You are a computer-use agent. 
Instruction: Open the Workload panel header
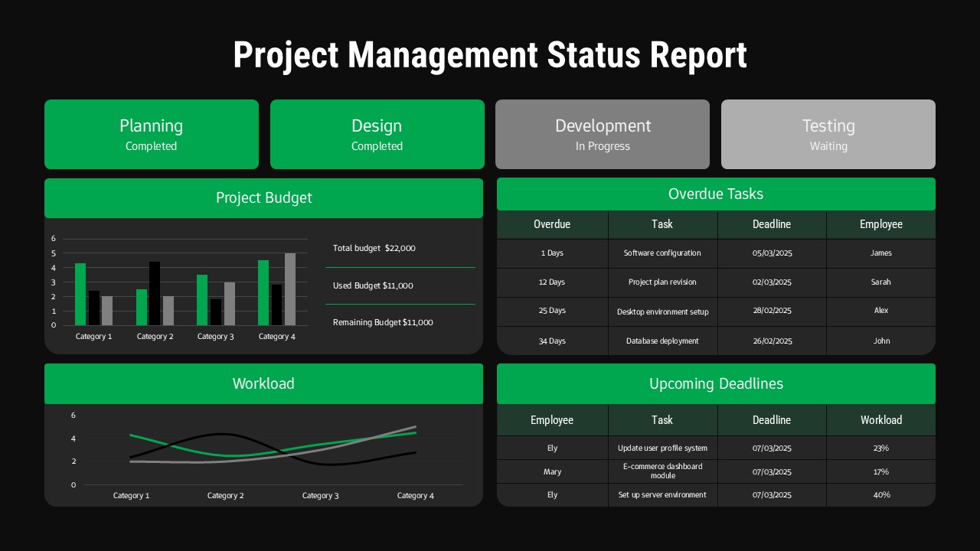pyautogui.click(x=263, y=383)
